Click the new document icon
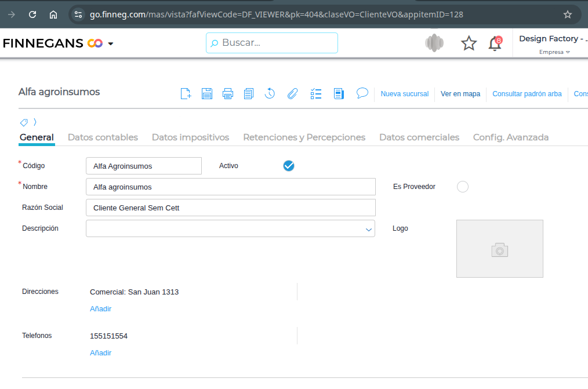The width and height of the screenshot is (588, 389). tap(186, 93)
